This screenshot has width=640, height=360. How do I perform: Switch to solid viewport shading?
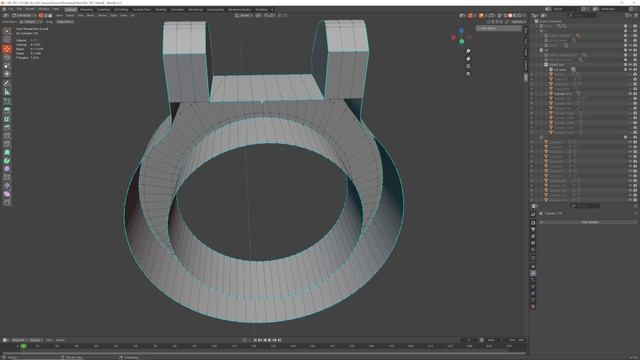tap(510, 16)
